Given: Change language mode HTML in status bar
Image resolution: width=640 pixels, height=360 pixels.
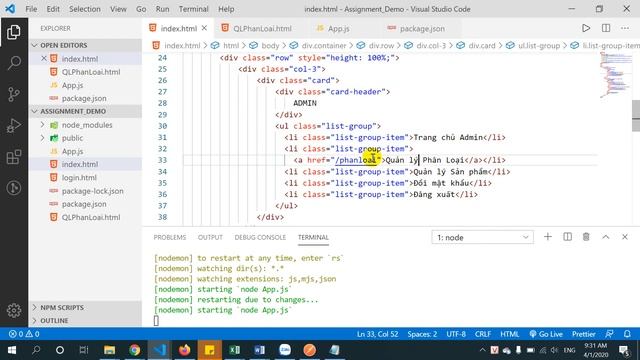Looking at the screenshot, I should pyautogui.click(x=510, y=334).
